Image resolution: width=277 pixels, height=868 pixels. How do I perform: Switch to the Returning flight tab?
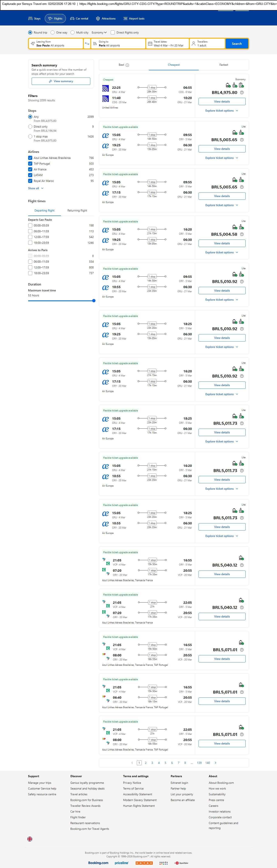77,211
